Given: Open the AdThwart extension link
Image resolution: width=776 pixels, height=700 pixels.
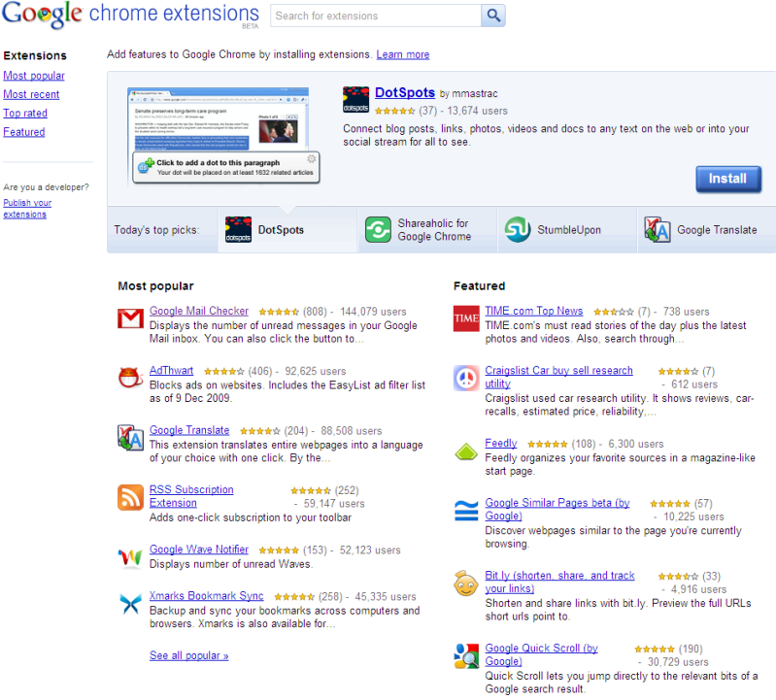Looking at the screenshot, I should (171, 371).
